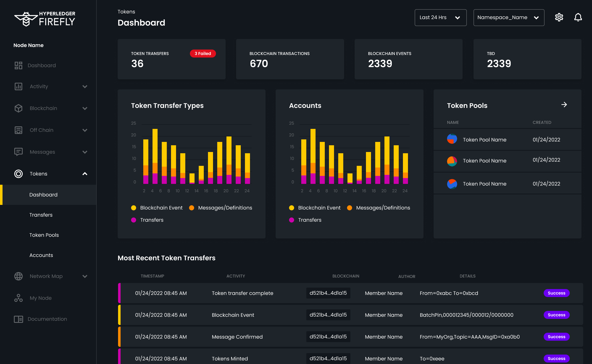Click the 3 Failed badge
The height and width of the screenshot is (364, 592).
[x=203, y=54]
